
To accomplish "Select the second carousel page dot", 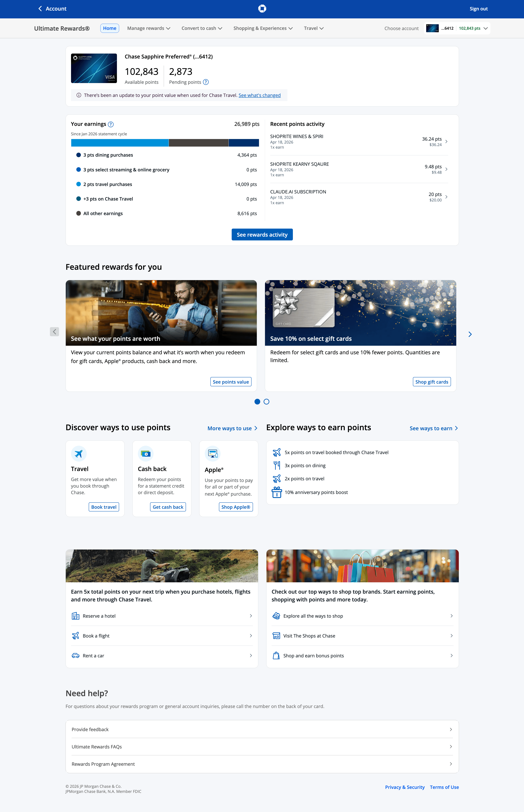I will (x=266, y=402).
